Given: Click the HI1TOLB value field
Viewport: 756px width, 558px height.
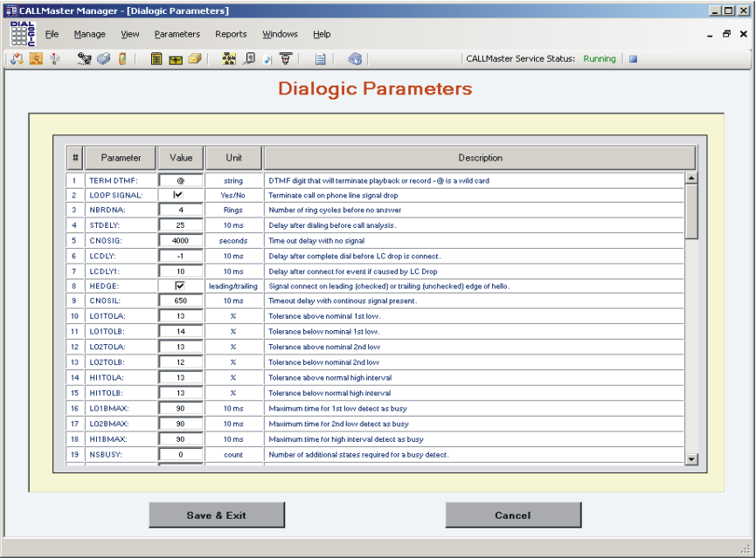Looking at the screenshot, I should point(181,393).
